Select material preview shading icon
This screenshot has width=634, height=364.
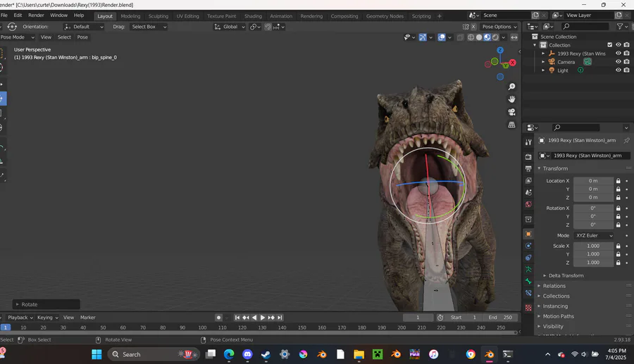tap(487, 37)
